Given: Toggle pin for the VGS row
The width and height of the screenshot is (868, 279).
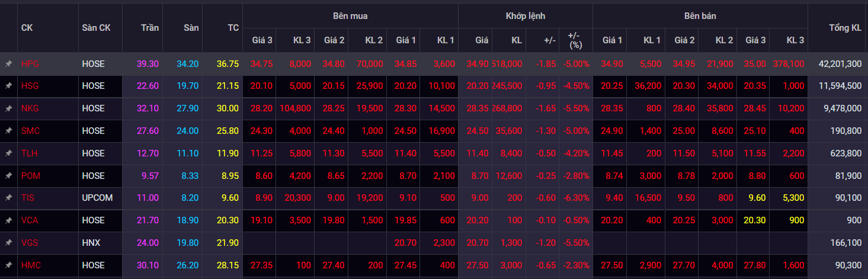Looking at the screenshot, I should [x=9, y=243].
